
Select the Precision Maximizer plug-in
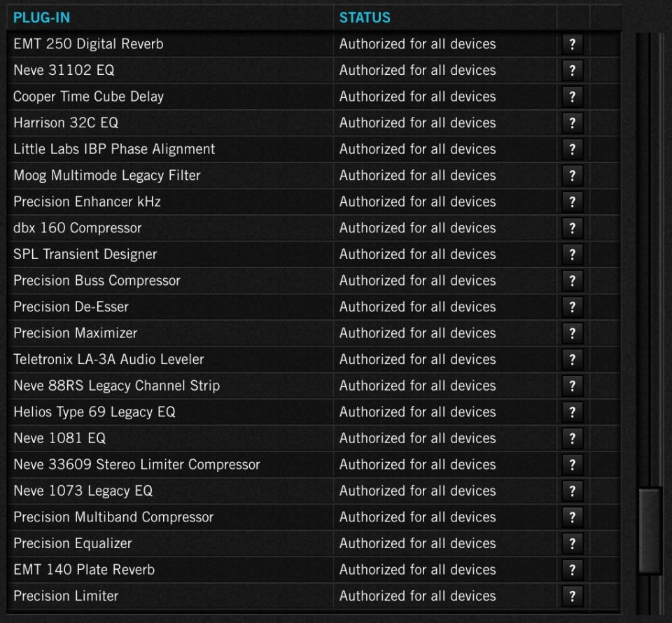point(76,332)
